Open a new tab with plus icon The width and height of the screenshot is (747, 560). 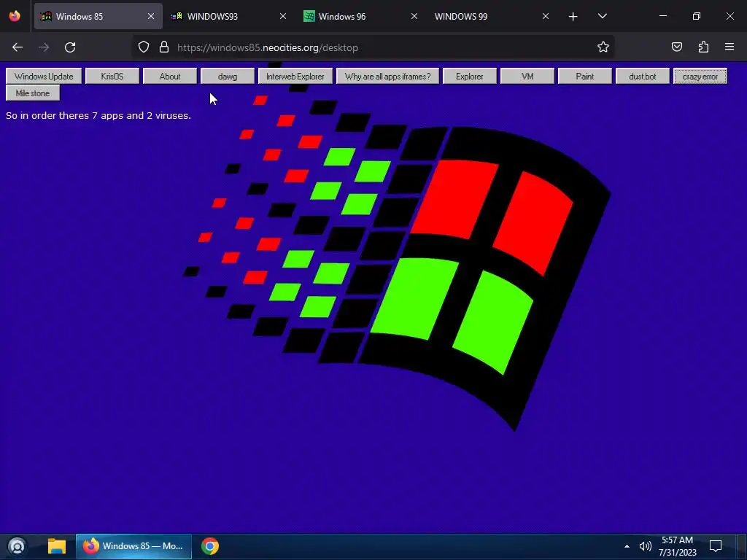573,17
